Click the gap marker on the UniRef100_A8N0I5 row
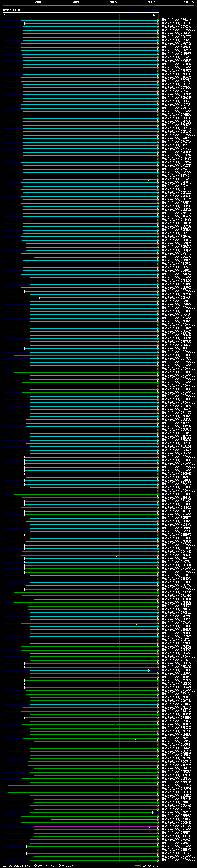The image size is (197, 868). tap(136, 739)
